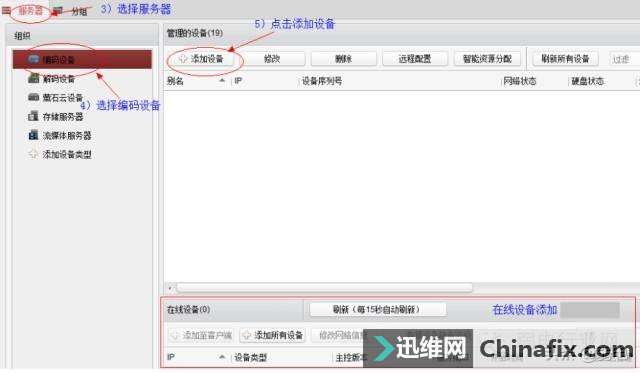Click the 组织 panel header
The width and height of the screenshot is (640, 373).
click(x=82, y=36)
